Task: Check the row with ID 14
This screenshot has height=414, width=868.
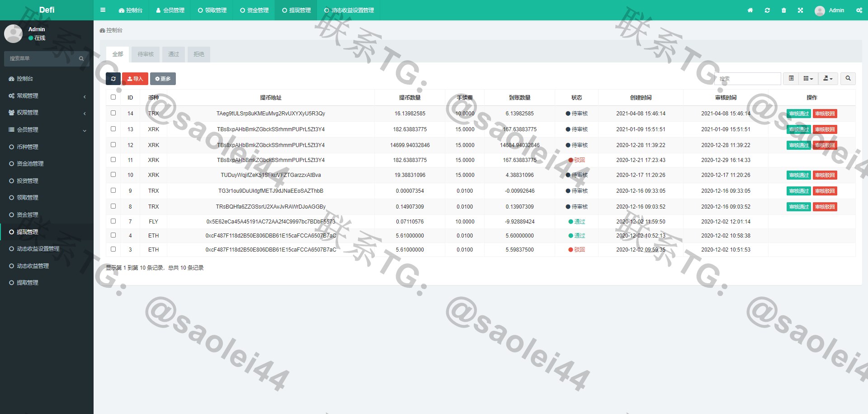Action: coord(113,113)
